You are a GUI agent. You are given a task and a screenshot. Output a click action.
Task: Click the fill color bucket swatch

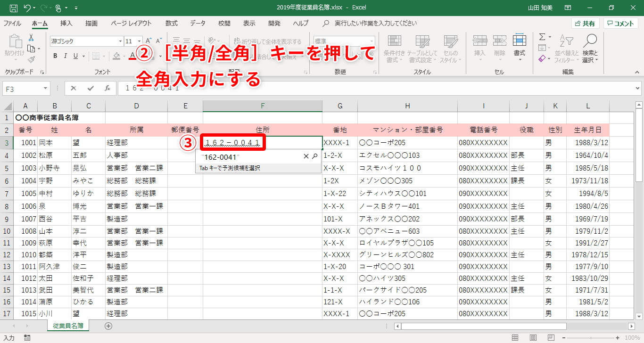116,56
